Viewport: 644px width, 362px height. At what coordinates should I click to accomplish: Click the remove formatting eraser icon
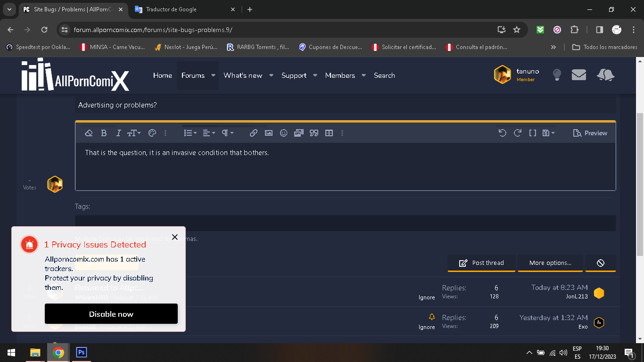(x=89, y=133)
